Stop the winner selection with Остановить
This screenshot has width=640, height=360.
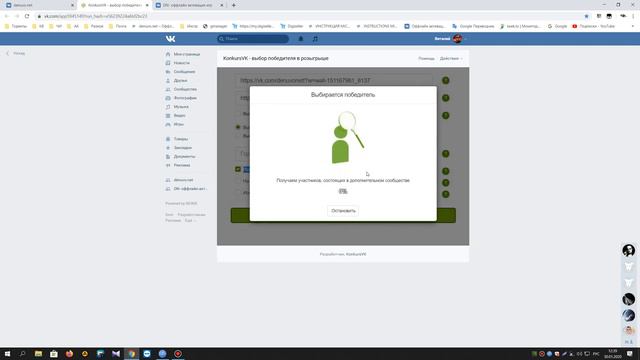[x=343, y=211]
